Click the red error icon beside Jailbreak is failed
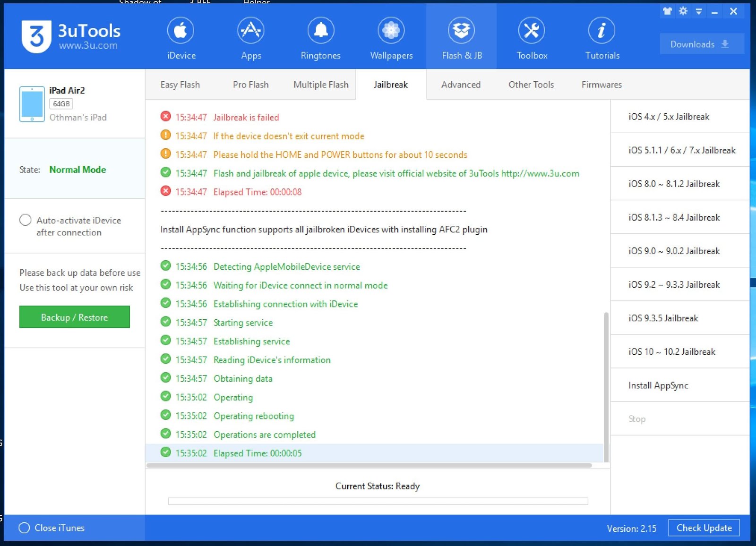The image size is (756, 546). point(165,116)
